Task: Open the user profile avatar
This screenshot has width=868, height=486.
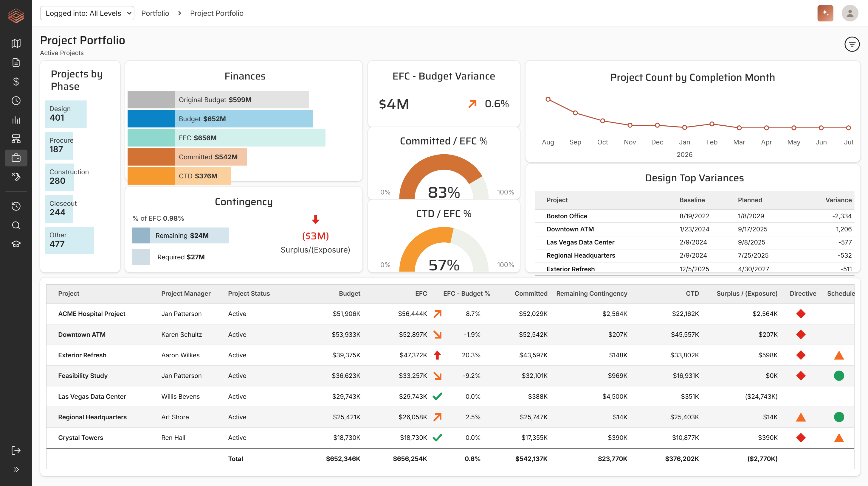Action: point(850,13)
